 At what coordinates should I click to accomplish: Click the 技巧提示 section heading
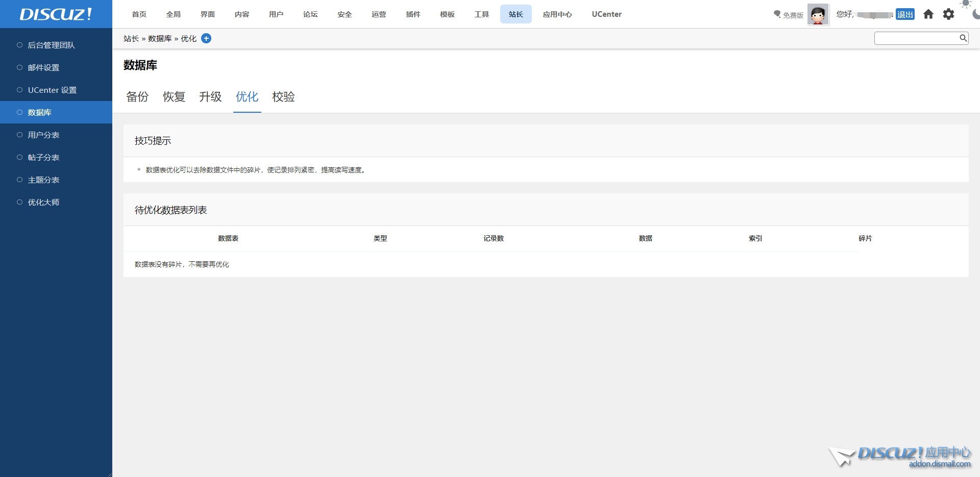[153, 141]
